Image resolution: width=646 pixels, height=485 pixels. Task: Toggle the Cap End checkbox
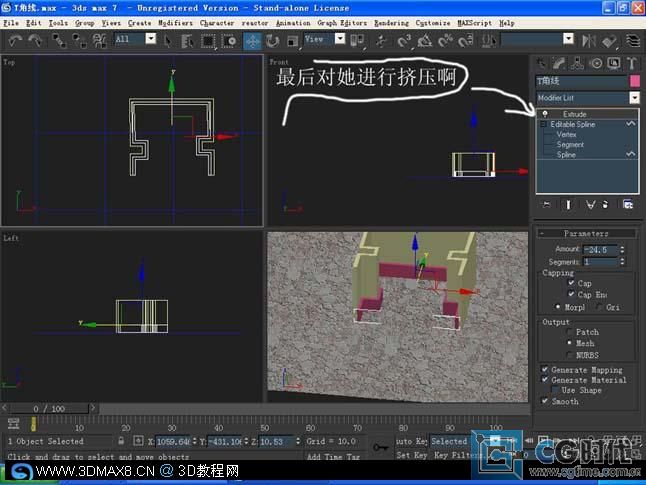[571, 294]
